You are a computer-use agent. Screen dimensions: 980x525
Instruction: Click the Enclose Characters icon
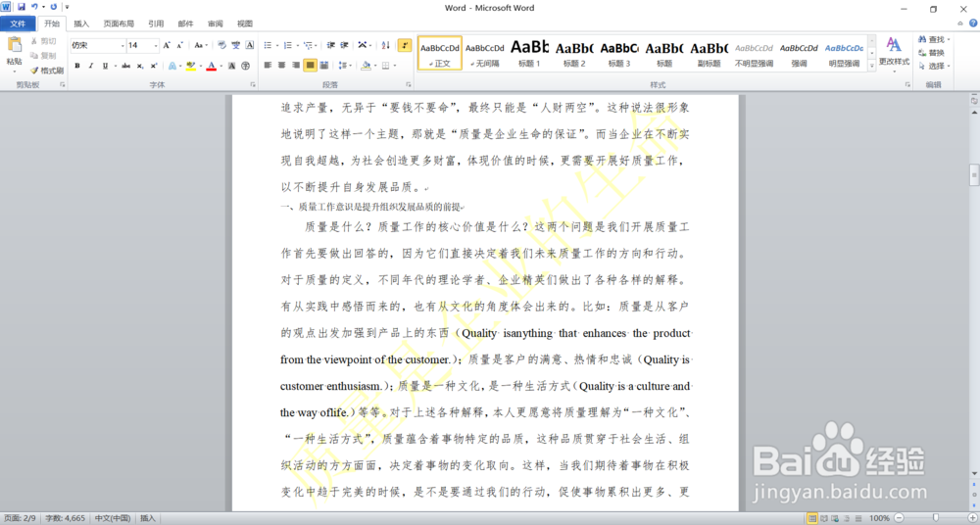pyautogui.click(x=246, y=65)
